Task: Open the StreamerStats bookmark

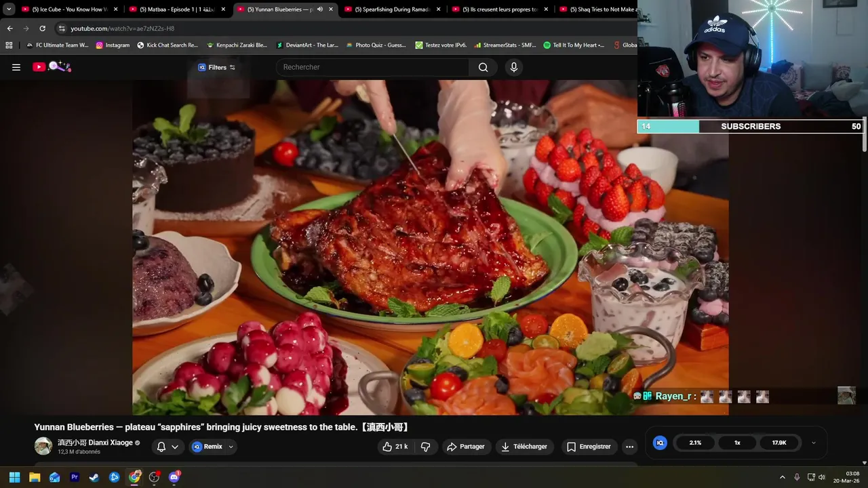Action: coord(505,45)
